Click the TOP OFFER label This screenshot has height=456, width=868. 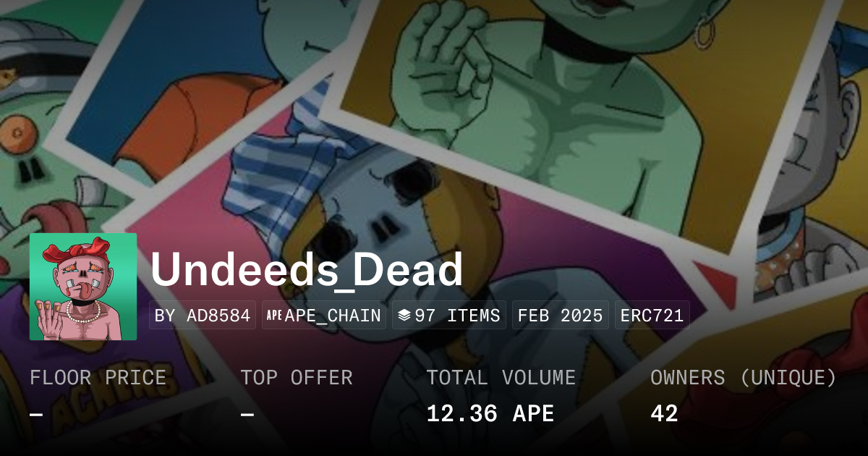[297, 378]
